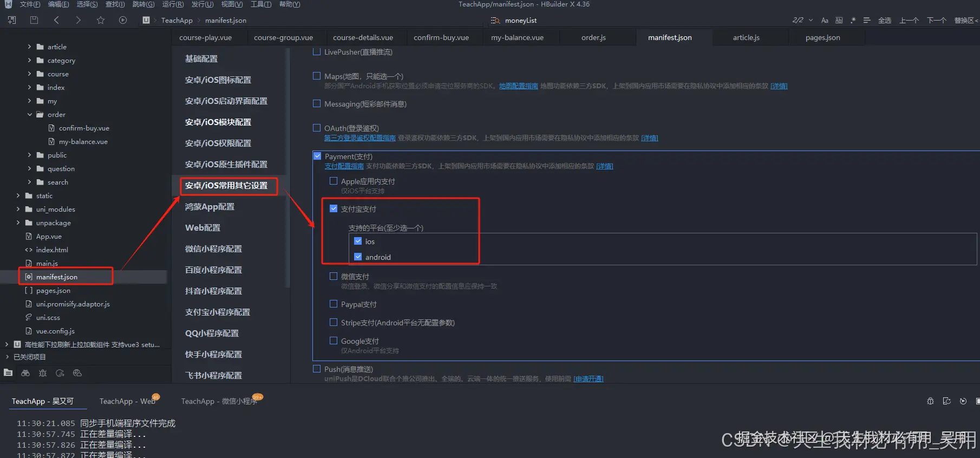This screenshot has width=980, height=458.
Task: Enable the Messaging checkbox
Action: coord(317,103)
